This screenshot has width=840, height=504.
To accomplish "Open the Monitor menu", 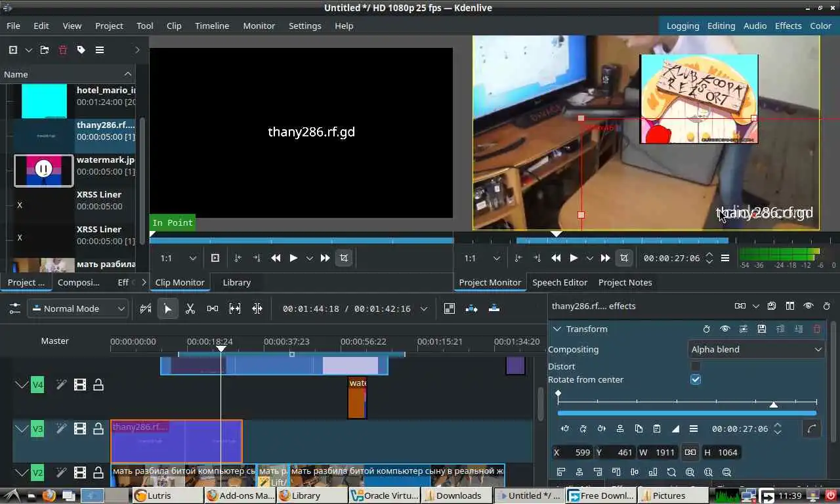I will pyautogui.click(x=259, y=26).
